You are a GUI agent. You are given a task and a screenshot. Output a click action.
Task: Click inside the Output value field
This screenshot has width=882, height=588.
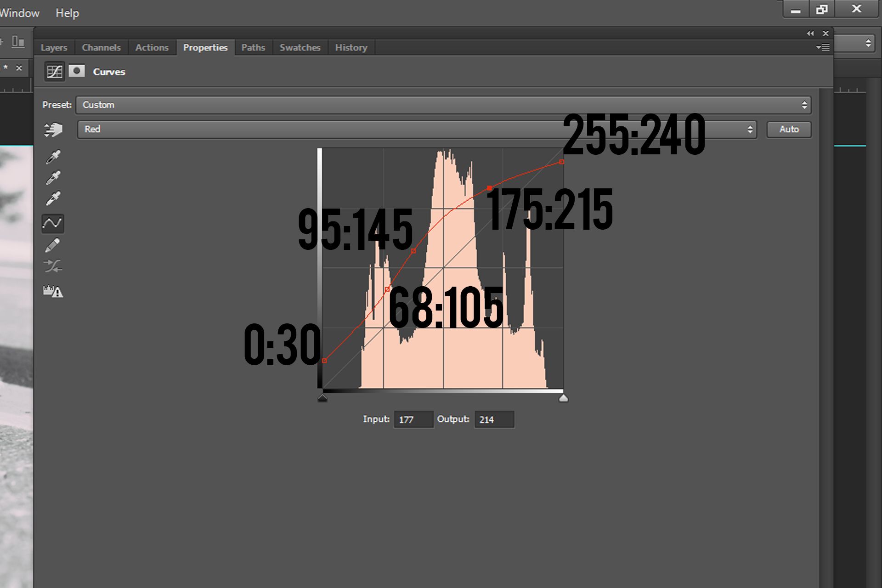pyautogui.click(x=494, y=419)
